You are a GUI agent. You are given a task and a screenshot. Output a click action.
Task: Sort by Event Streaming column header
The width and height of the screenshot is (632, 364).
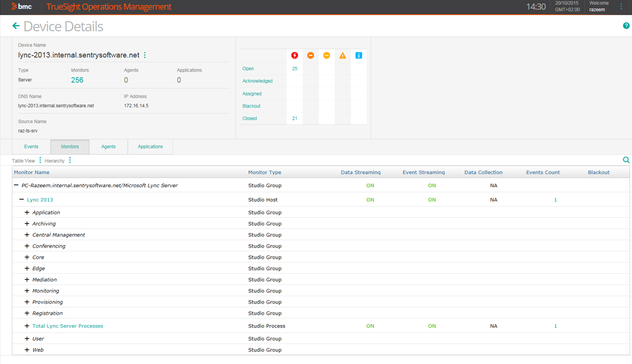pyautogui.click(x=423, y=172)
